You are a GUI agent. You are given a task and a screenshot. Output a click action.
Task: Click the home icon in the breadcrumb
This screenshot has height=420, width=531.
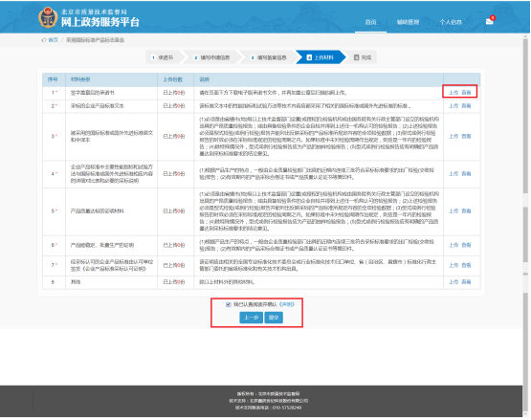pyautogui.click(x=44, y=40)
